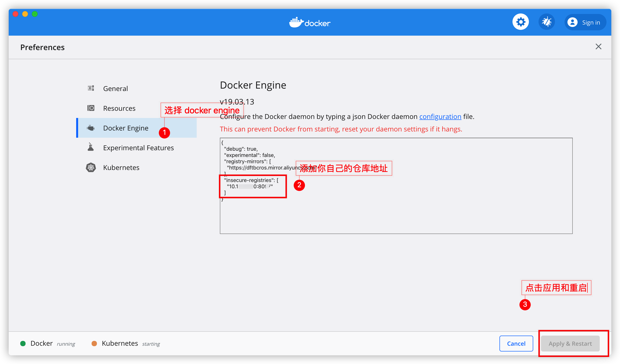Click the Sign in button

585,22
